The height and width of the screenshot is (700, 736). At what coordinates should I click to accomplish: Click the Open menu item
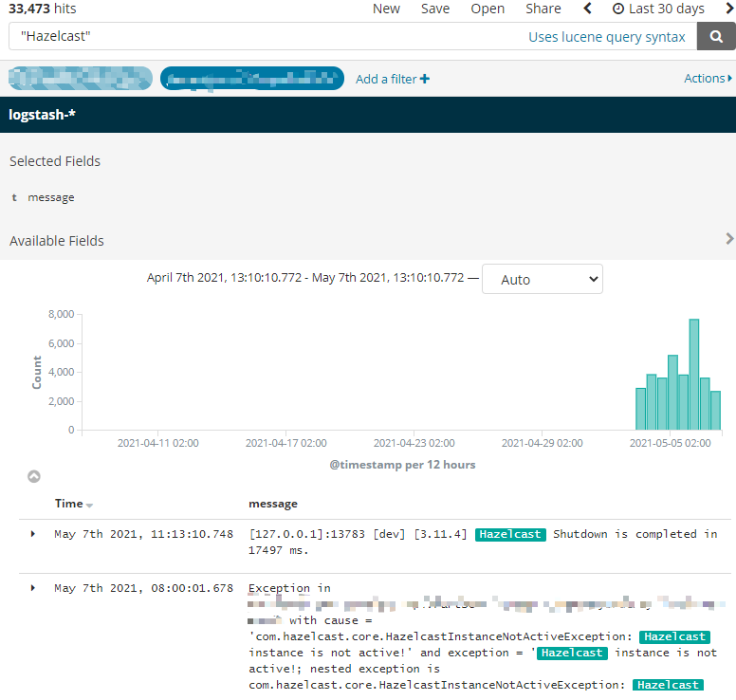pyautogui.click(x=488, y=9)
